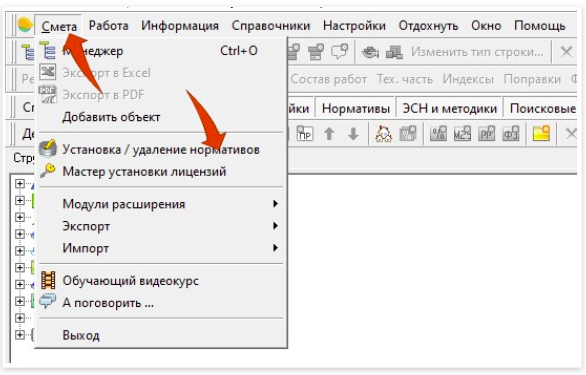Image resolution: width=586 pixels, height=375 pixels.
Task: Click the X icon right of yellow folder
Action: pos(571,133)
